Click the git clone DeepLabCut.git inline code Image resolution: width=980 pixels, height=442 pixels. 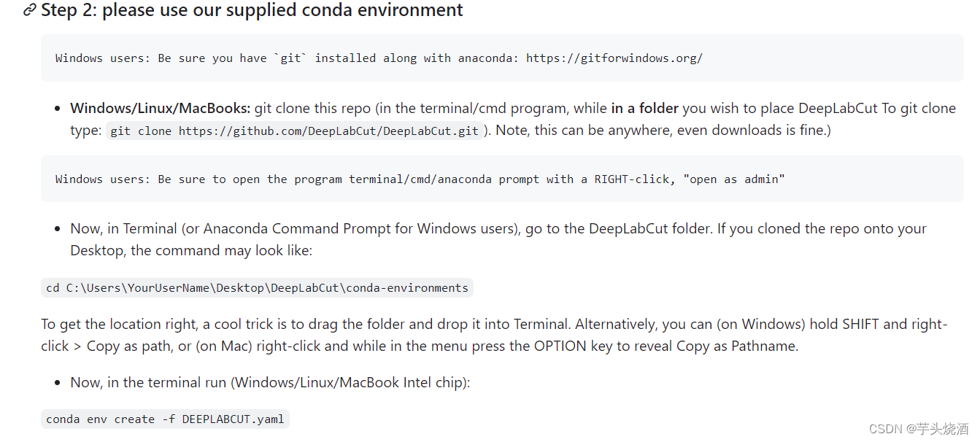click(x=295, y=131)
